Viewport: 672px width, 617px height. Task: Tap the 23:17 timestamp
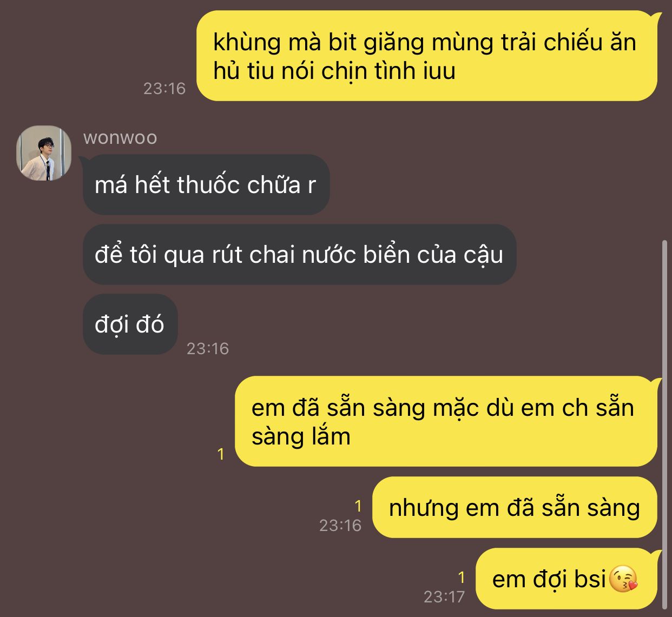pos(444,596)
